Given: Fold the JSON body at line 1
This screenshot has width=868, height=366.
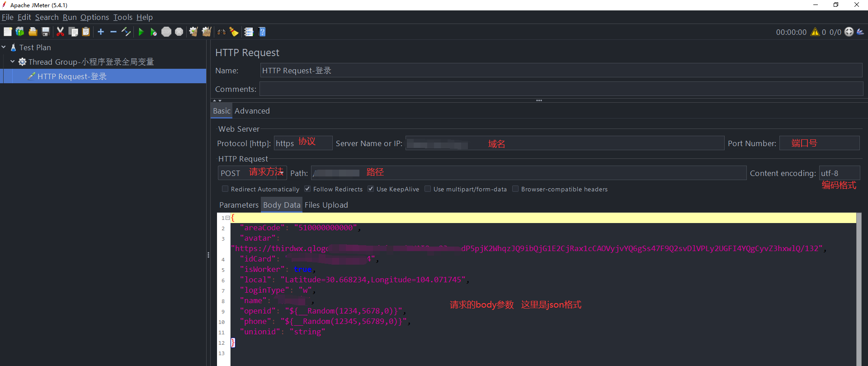Looking at the screenshot, I should [x=228, y=218].
